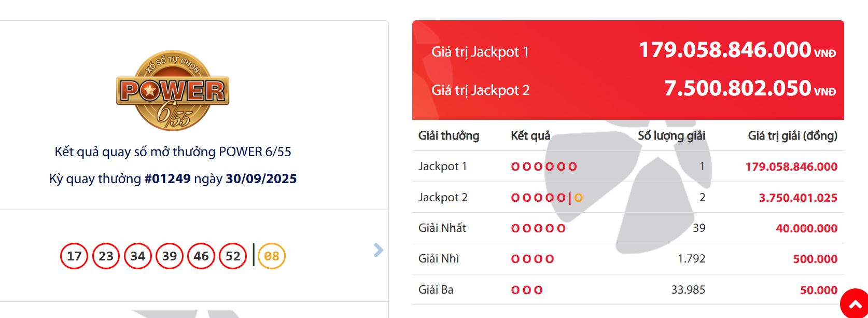Screen dimensions: 868x318
Task: Click the draw date 30/09/2025
Action: (x=261, y=179)
